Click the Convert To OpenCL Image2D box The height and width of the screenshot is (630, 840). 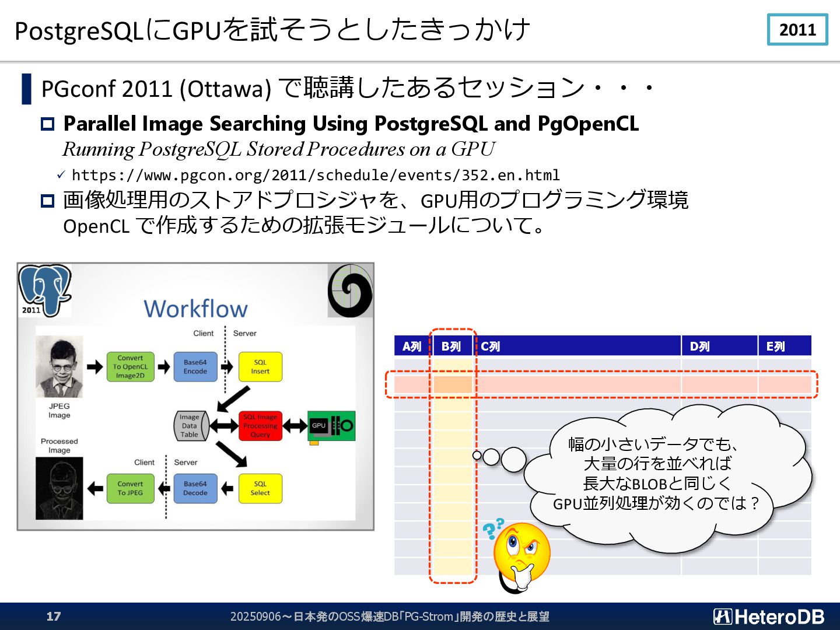(x=130, y=367)
